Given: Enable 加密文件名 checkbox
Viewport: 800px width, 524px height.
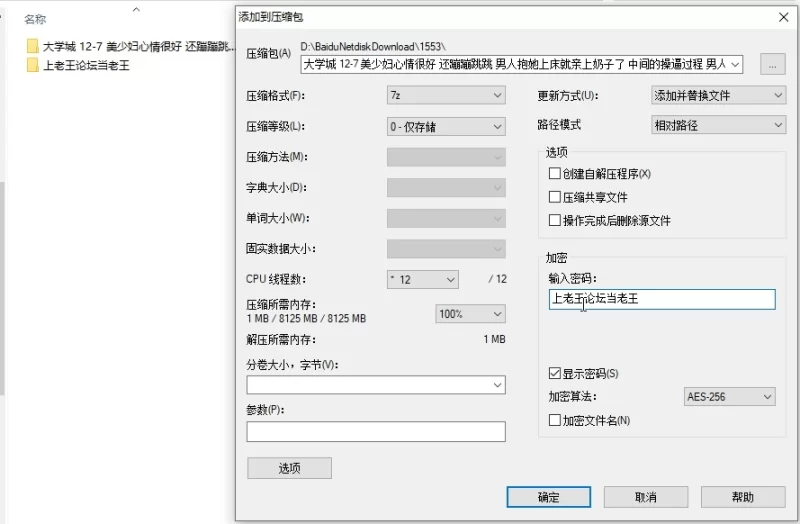Looking at the screenshot, I should pos(555,420).
